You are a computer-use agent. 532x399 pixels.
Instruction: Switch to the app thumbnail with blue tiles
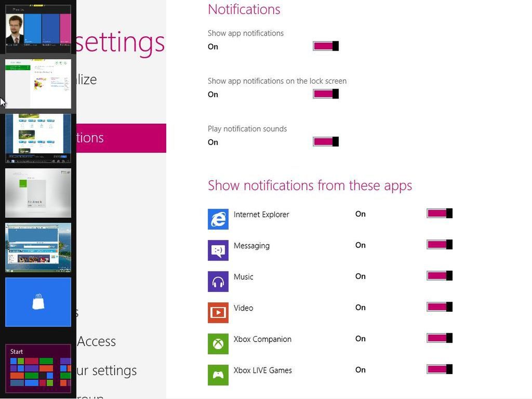coord(38,138)
